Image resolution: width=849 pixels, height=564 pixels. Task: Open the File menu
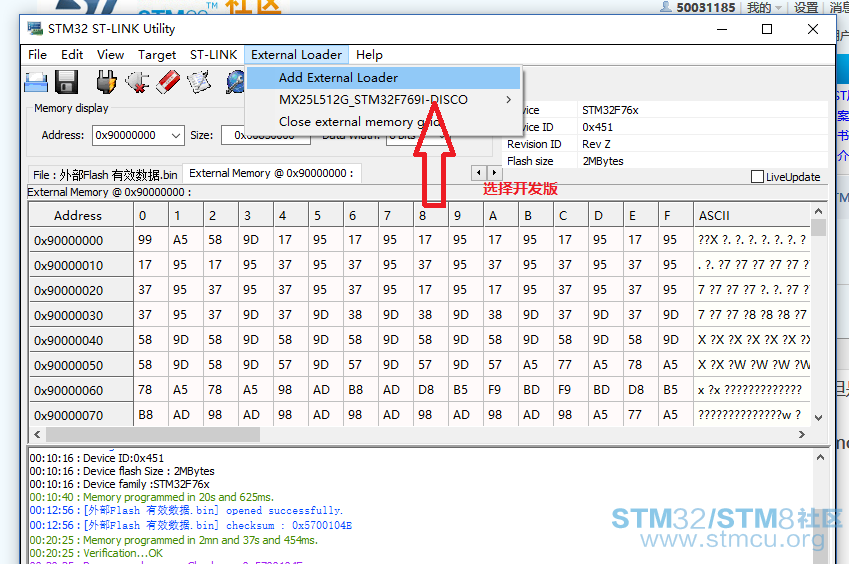click(x=37, y=55)
